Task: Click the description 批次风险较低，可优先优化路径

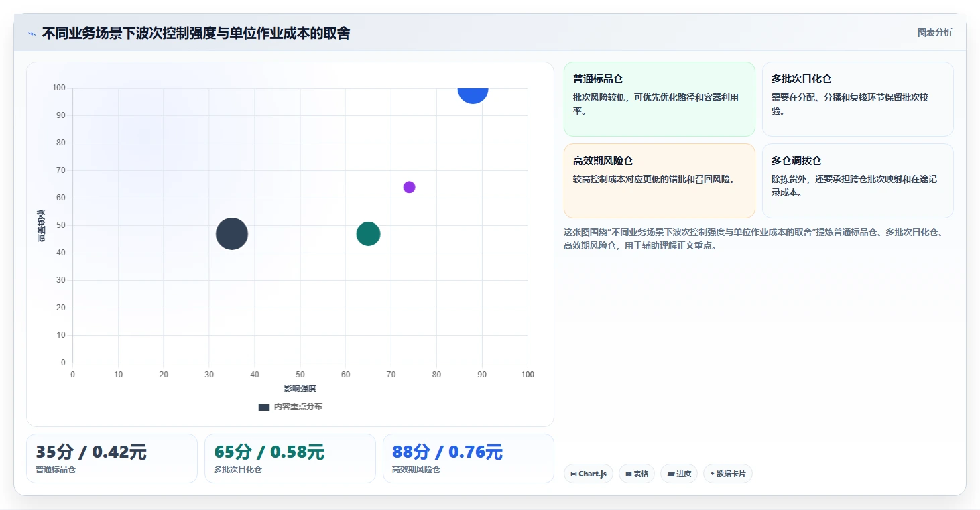Action: [656, 104]
